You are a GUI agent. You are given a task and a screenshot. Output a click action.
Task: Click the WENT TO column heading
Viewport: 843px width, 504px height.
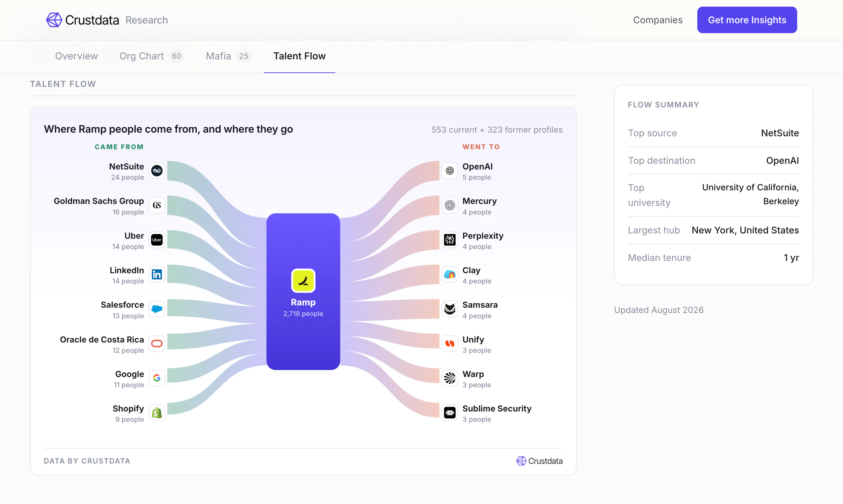tap(481, 147)
